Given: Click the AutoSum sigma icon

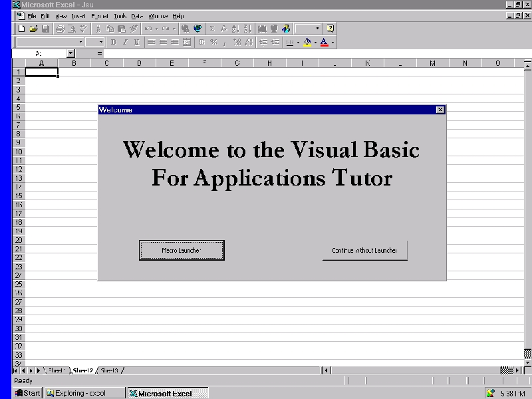Looking at the screenshot, I should (212, 29).
